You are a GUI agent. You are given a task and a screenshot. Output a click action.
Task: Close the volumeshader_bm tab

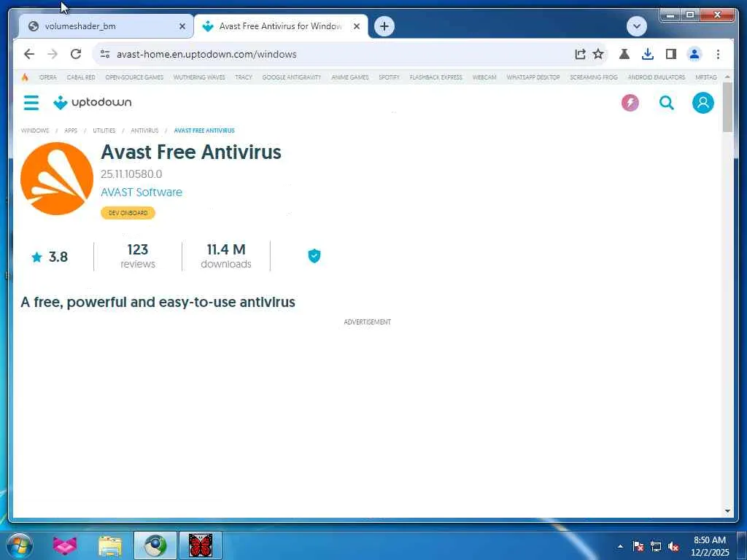[x=182, y=26]
